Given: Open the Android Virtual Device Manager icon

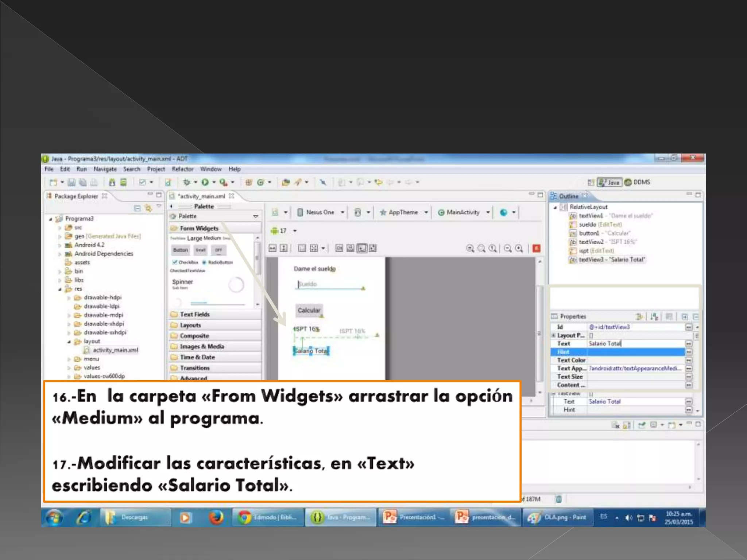Looking at the screenshot, I should pyautogui.click(x=123, y=182).
